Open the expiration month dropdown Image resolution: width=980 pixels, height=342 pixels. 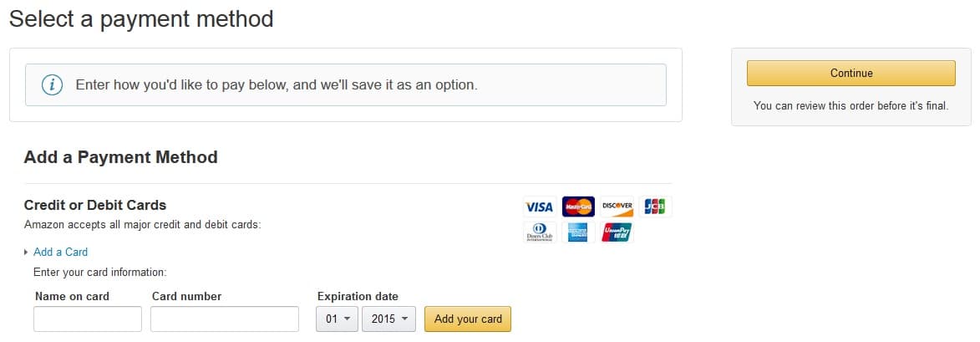pos(337,319)
